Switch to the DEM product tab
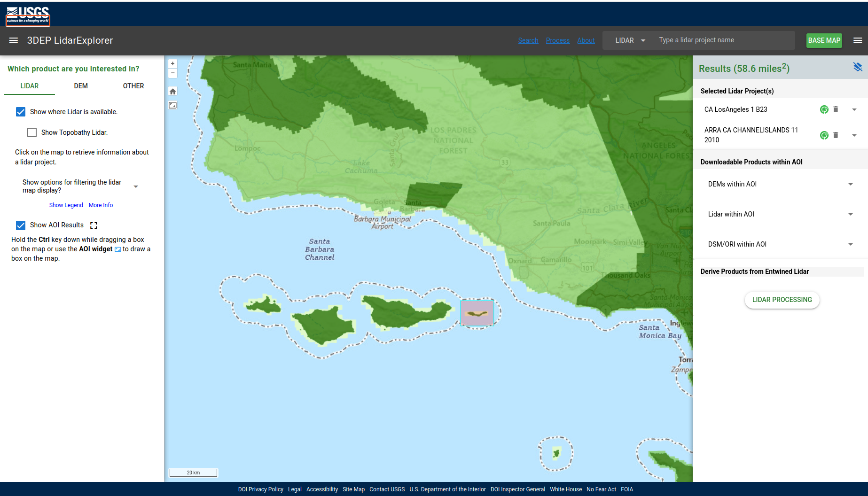868x496 pixels. point(81,86)
